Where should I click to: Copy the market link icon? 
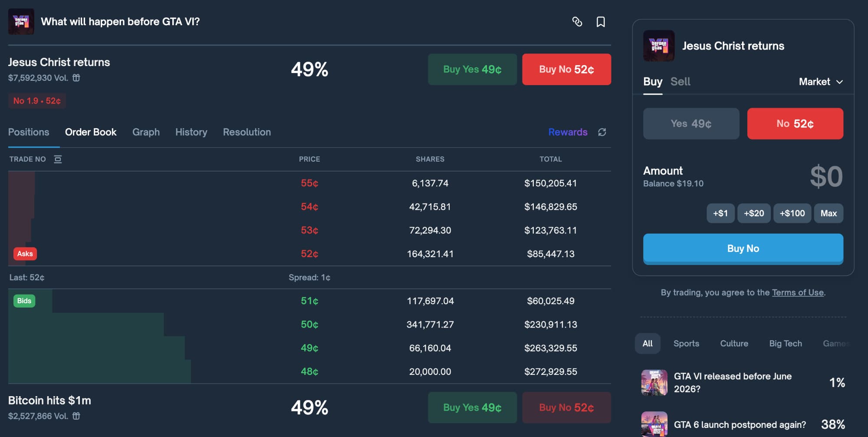[x=577, y=22]
